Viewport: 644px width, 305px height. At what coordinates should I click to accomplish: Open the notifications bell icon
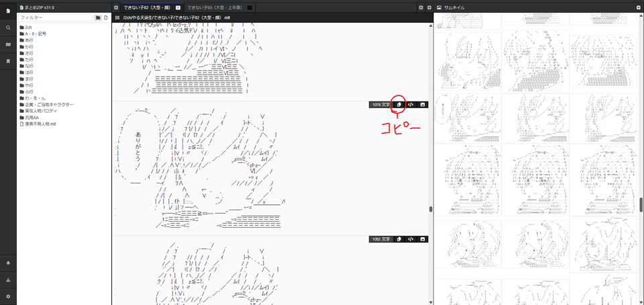[8, 263]
